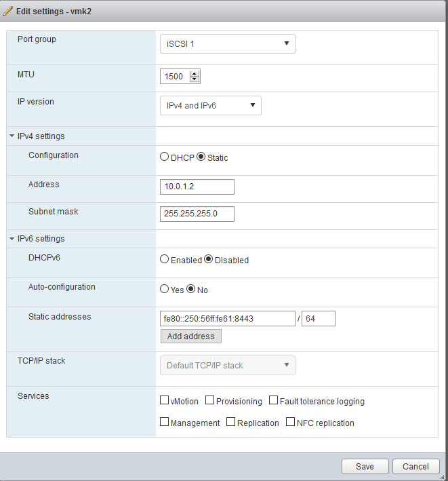
Task: Tick the NFC replication checkbox
Action: (291, 422)
